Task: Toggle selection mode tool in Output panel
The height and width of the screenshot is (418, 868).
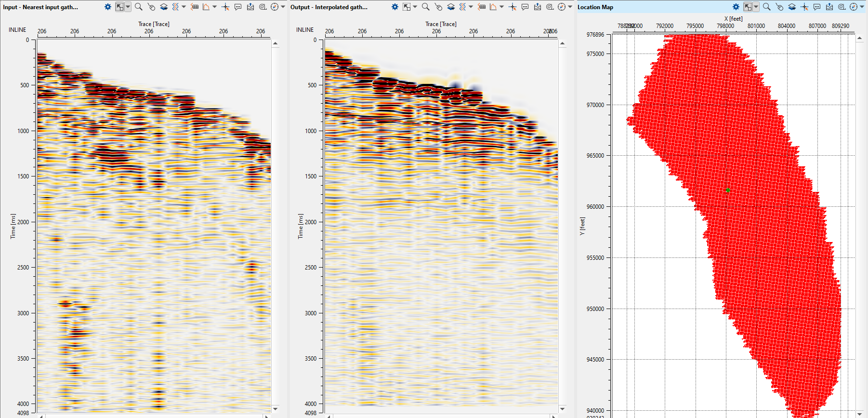Action: (x=407, y=7)
